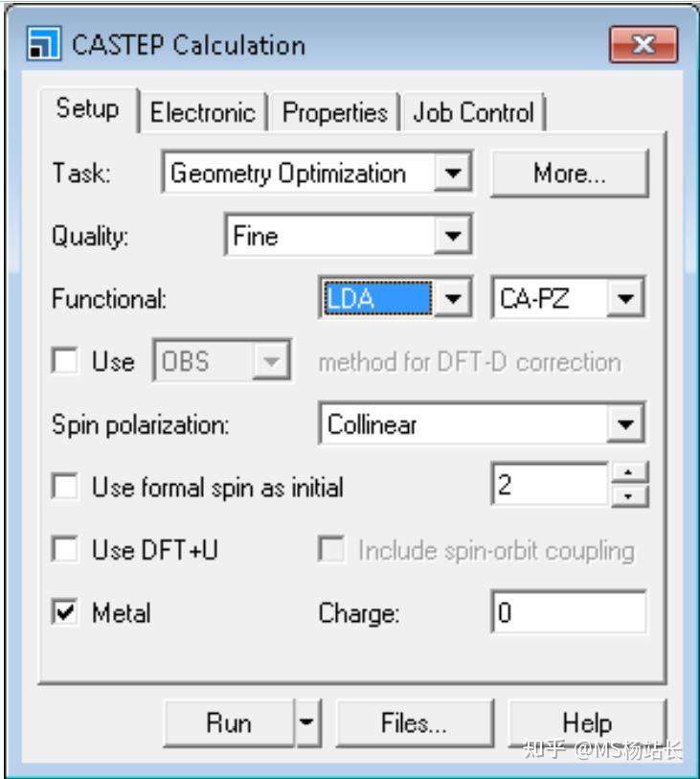This screenshot has height=779, width=700.
Task: Open the Quality dropdown
Action: [x=452, y=236]
